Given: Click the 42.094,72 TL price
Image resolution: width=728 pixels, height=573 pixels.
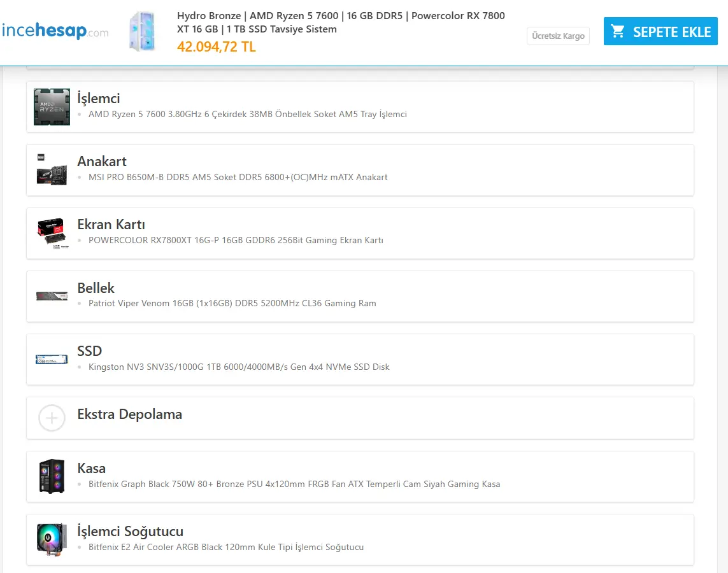Looking at the screenshot, I should pos(217,46).
